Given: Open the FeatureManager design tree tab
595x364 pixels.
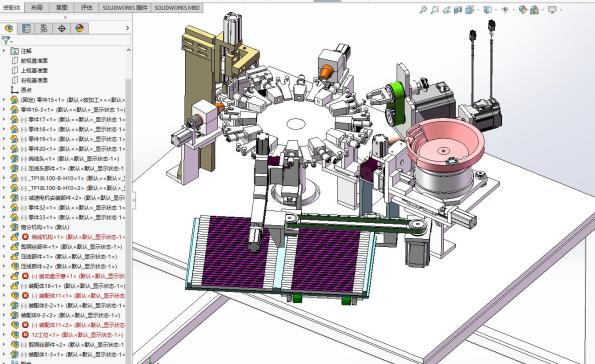Looking at the screenshot, I should click(x=9, y=28).
